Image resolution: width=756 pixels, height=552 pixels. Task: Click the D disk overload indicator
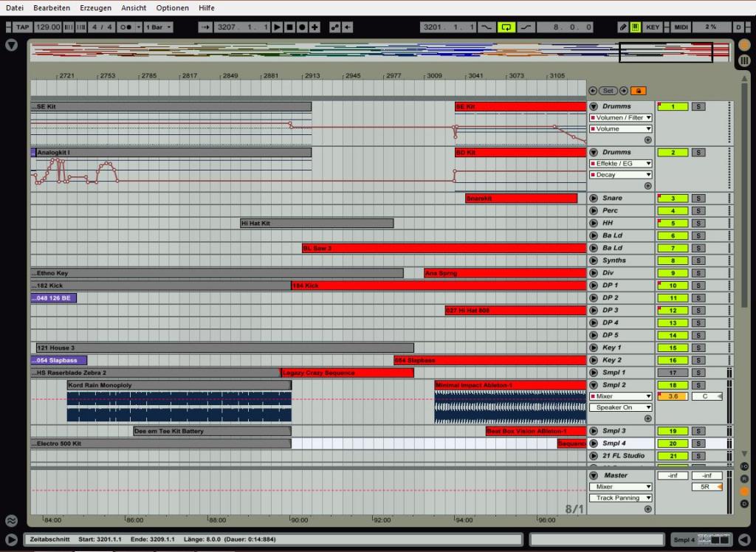[738, 27]
